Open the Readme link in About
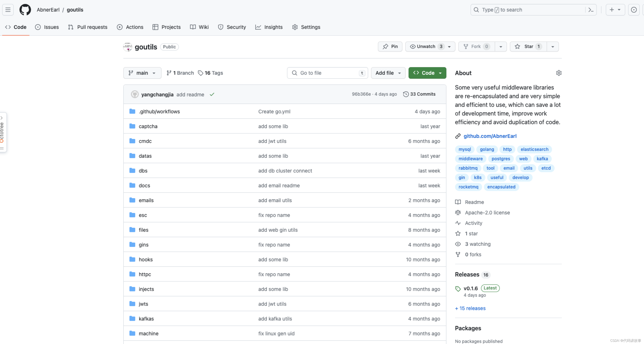The width and height of the screenshot is (644, 344). [x=474, y=202]
